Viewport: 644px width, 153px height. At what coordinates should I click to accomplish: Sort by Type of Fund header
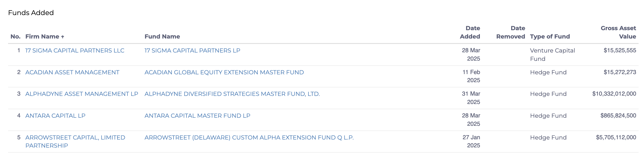click(x=550, y=37)
